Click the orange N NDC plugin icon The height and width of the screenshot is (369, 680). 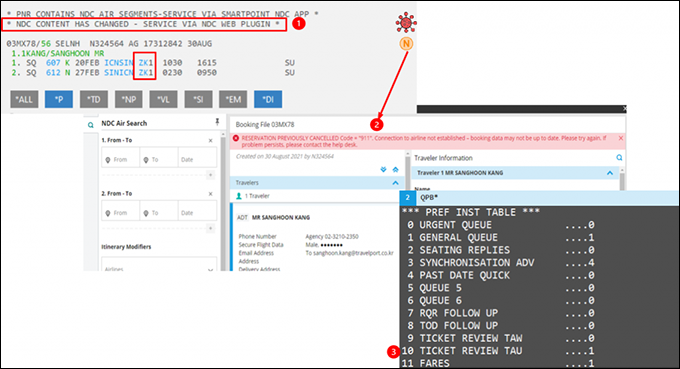point(406,43)
